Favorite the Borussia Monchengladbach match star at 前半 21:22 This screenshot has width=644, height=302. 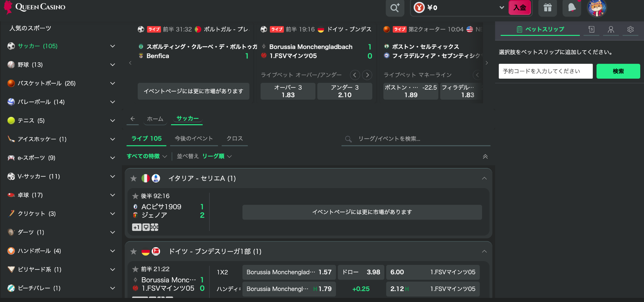[x=135, y=269]
